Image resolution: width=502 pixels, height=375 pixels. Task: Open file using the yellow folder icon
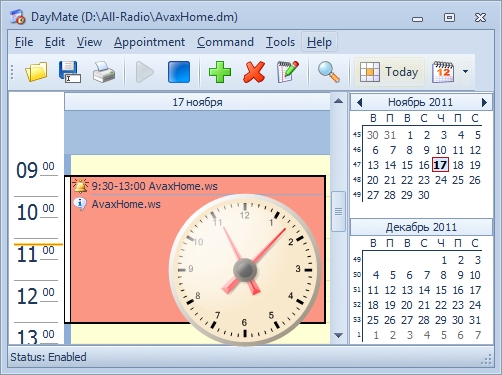click(x=36, y=72)
